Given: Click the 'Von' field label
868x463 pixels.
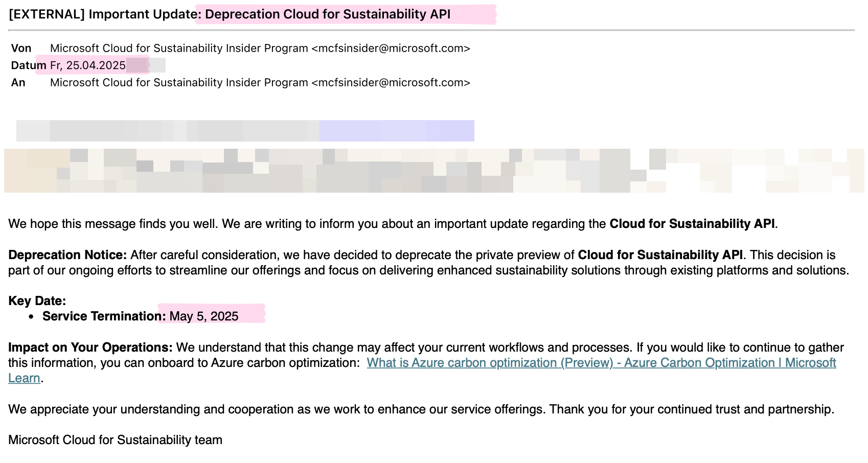Looking at the screenshot, I should tap(21, 48).
